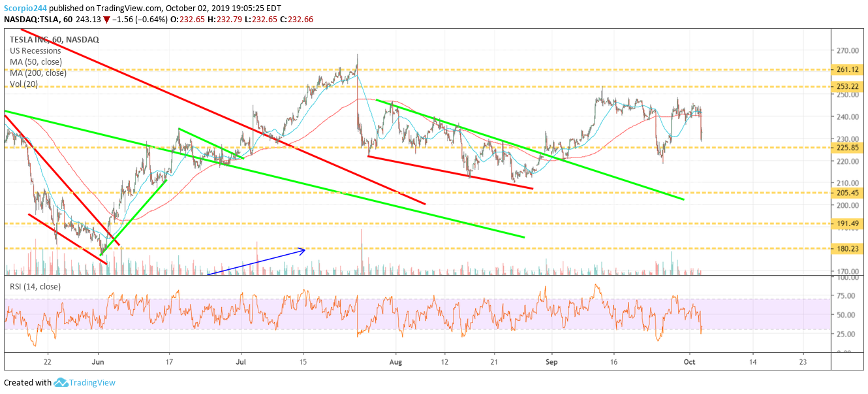The height and width of the screenshot is (394, 868).
Task: Click the 170.00 price axis label
Action: pos(848,271)
